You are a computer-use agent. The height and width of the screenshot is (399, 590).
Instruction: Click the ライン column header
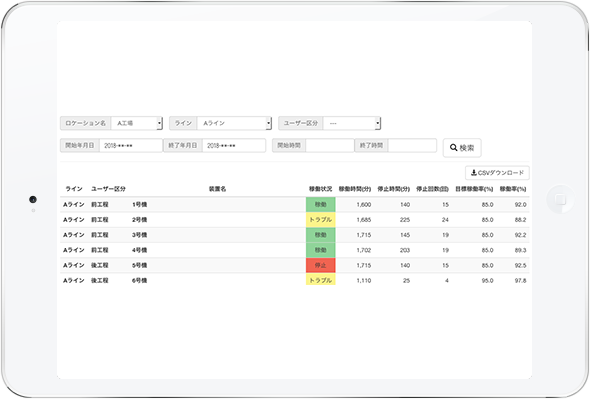[74, 189]
